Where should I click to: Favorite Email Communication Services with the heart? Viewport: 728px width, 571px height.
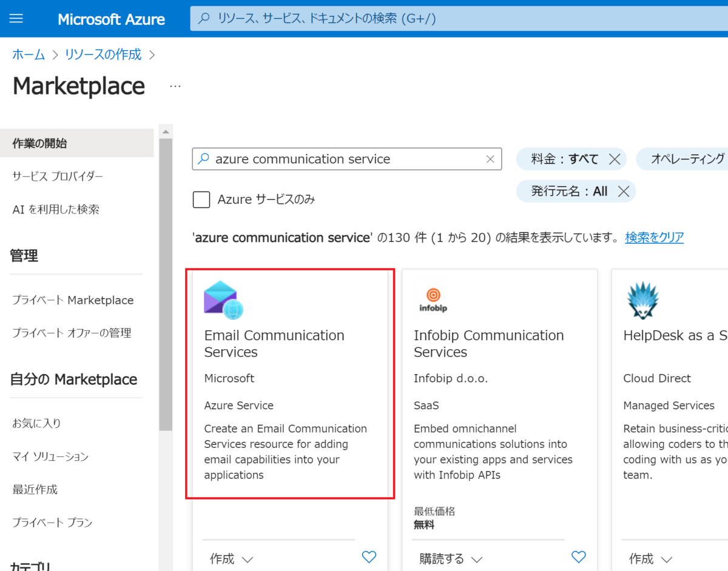(x=369, y=556)
